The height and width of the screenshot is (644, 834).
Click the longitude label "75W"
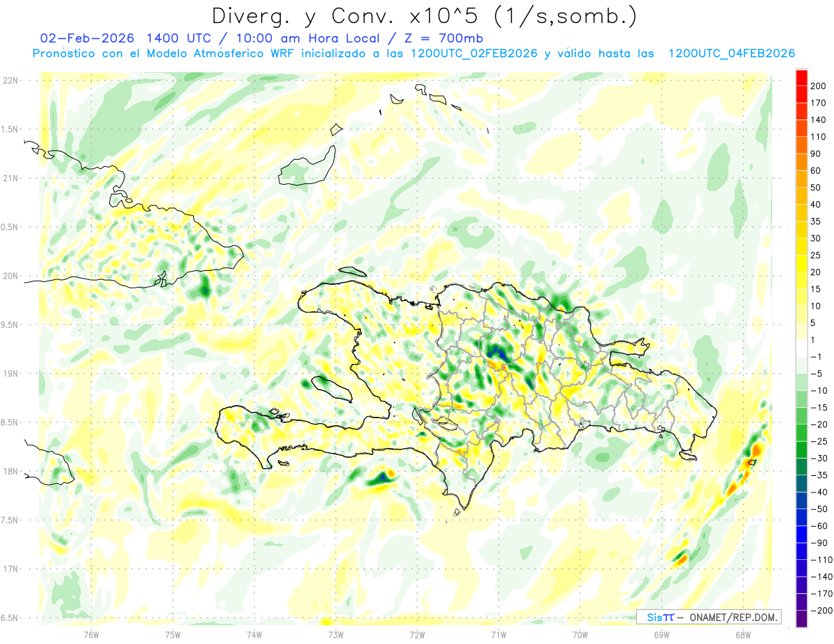click(172, 634)
